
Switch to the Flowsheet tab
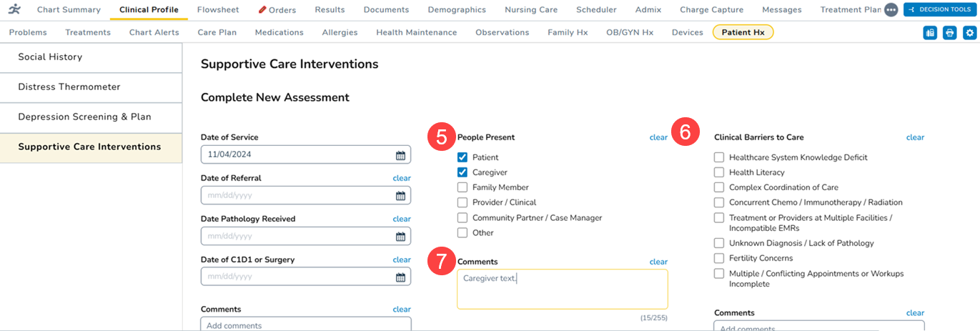[218, 10]
